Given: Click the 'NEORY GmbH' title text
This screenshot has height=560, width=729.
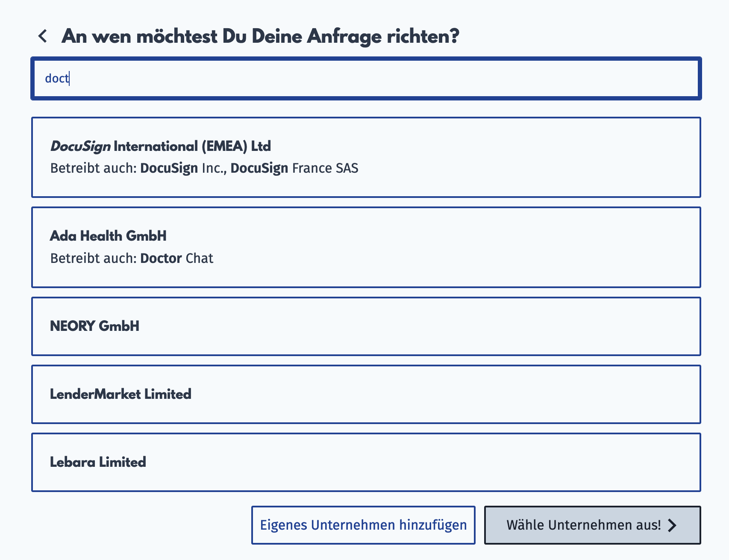Looking at the screenshot, I should 94,326.
